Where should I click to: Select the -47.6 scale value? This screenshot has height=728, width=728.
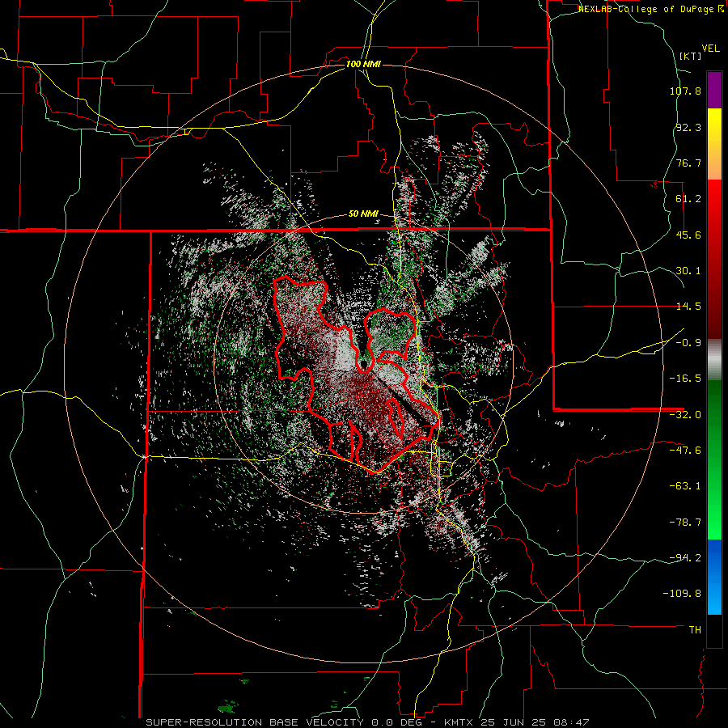(685, 451)
